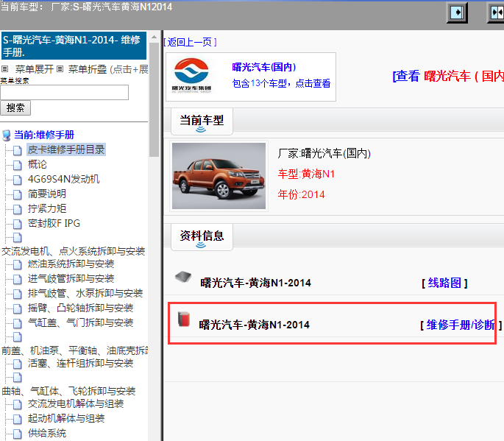Open 排气歧管、水泵拆卸与安装 tree item

(x=85, y=293)
